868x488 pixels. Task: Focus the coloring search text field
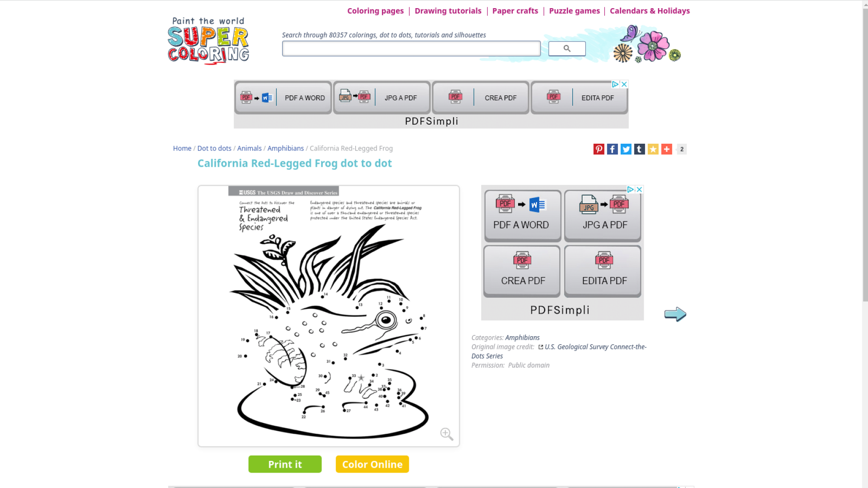point(411,49)
